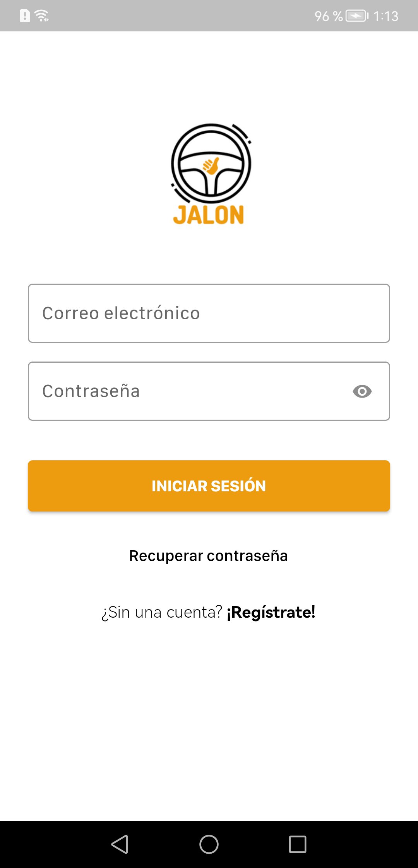Tap the orange JALON wordmark
The width and height of the screenshot is (418, 868).
208,215
